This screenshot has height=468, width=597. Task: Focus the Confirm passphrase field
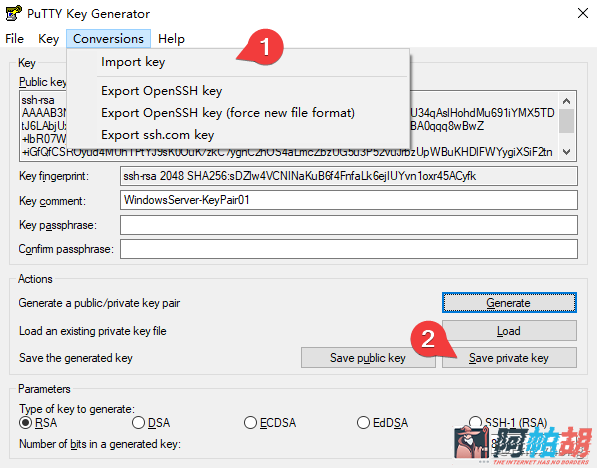click(x=349, y=249)
